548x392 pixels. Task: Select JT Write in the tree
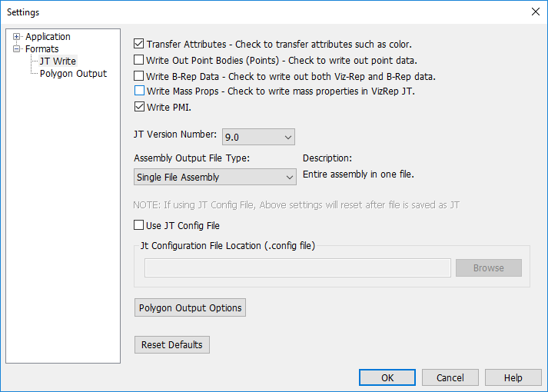[x=58, y=61]
